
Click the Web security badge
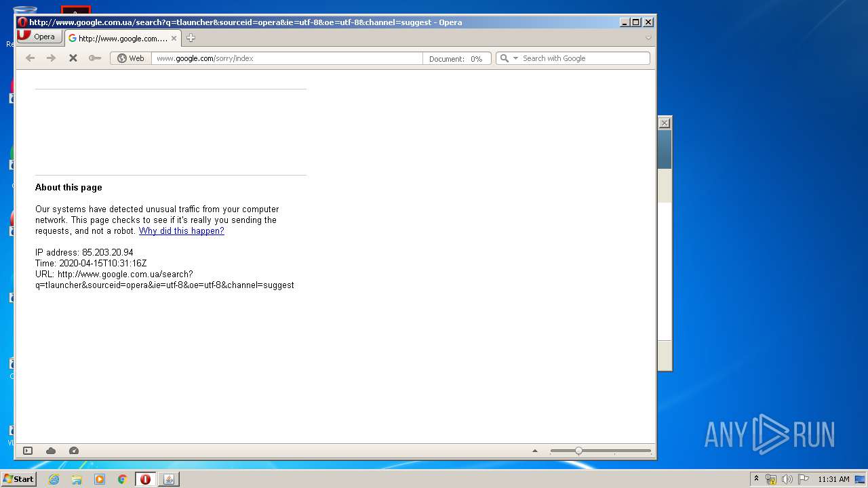[x=131, y=58]
